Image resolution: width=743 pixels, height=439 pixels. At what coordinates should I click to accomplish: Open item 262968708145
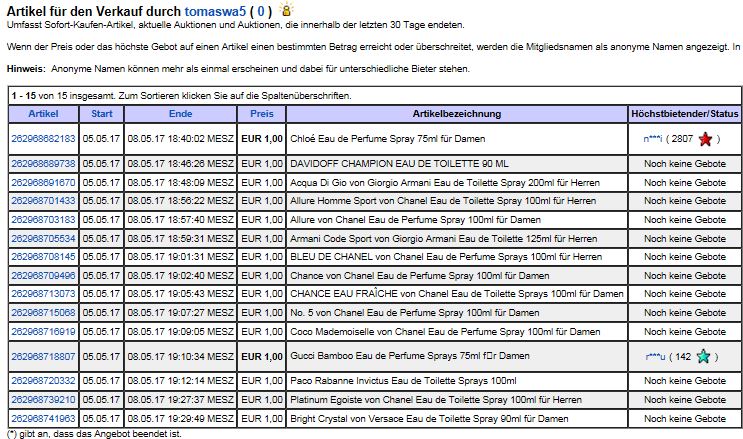[x=43, y=256]
